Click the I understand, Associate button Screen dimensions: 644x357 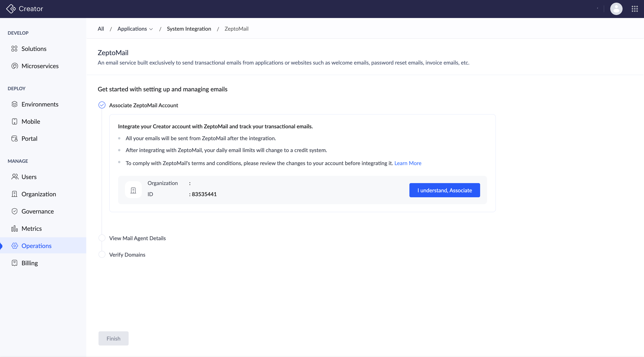444,190
